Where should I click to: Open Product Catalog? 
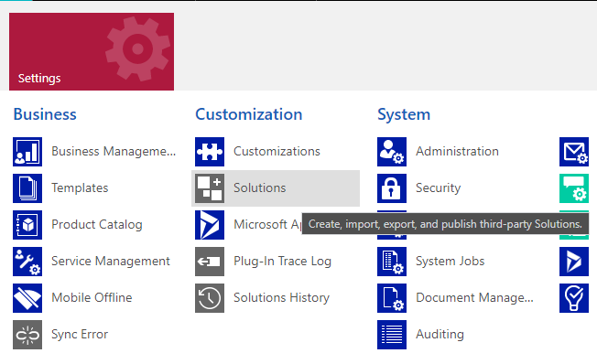(97, 224)
